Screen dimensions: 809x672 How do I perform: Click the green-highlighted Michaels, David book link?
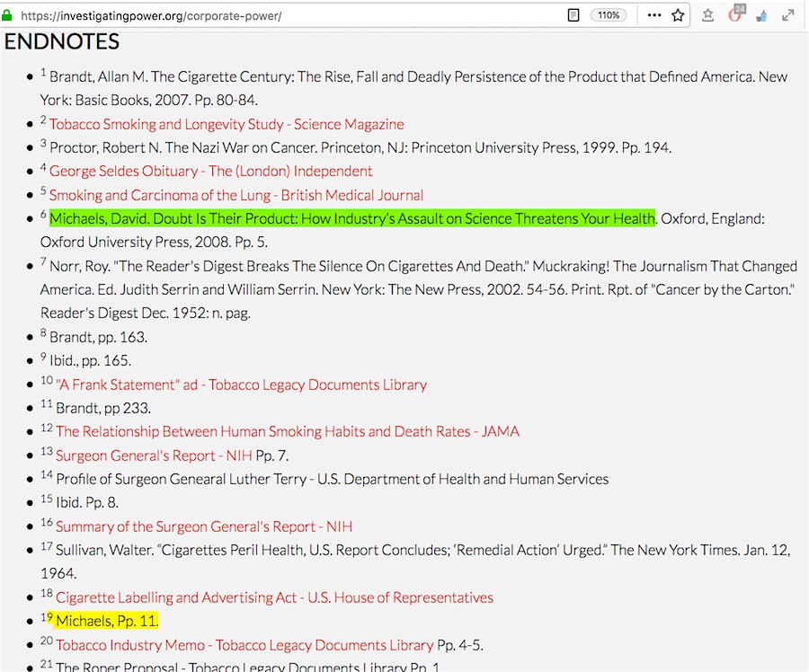coord(351,218)
